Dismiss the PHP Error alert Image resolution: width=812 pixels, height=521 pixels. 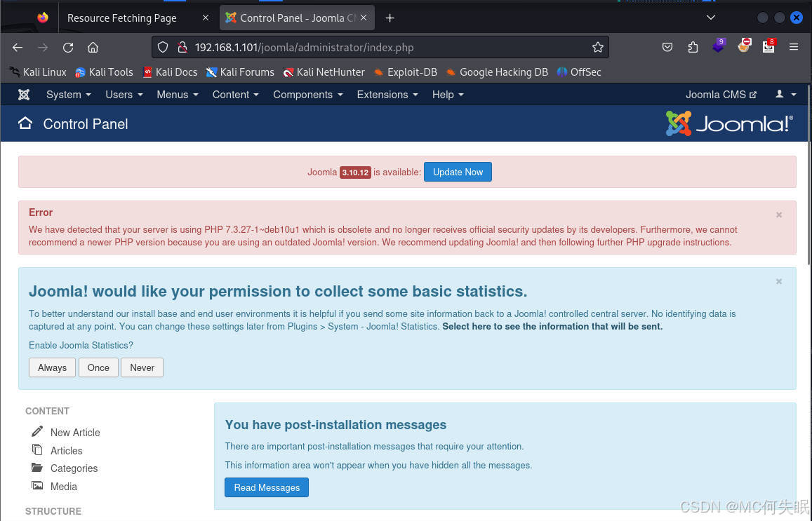click(x=779, y=215)
